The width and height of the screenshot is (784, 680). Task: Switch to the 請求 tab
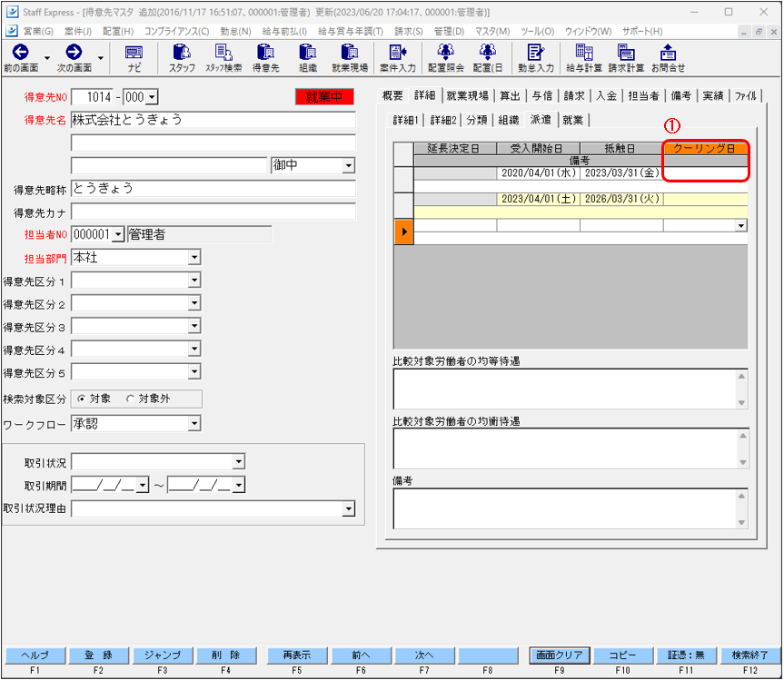[x=574, y=95]
